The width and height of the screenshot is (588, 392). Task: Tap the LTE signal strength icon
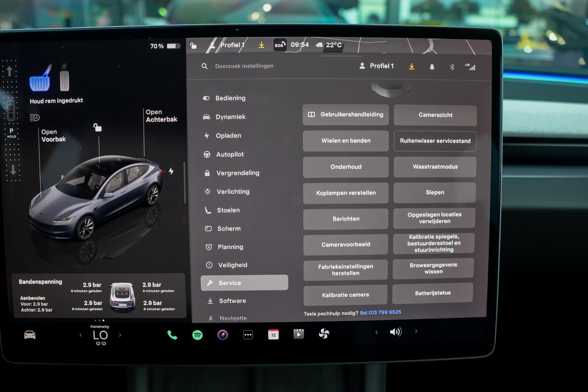click(470, 67)
